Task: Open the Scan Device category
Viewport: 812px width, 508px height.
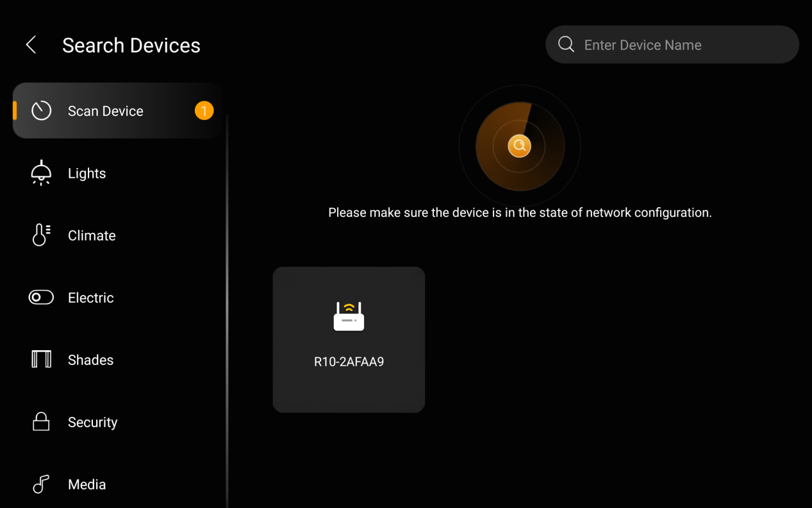Action: (117, 110)
